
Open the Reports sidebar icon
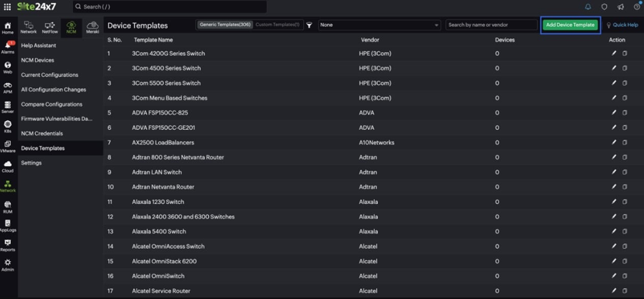[8, 245]
